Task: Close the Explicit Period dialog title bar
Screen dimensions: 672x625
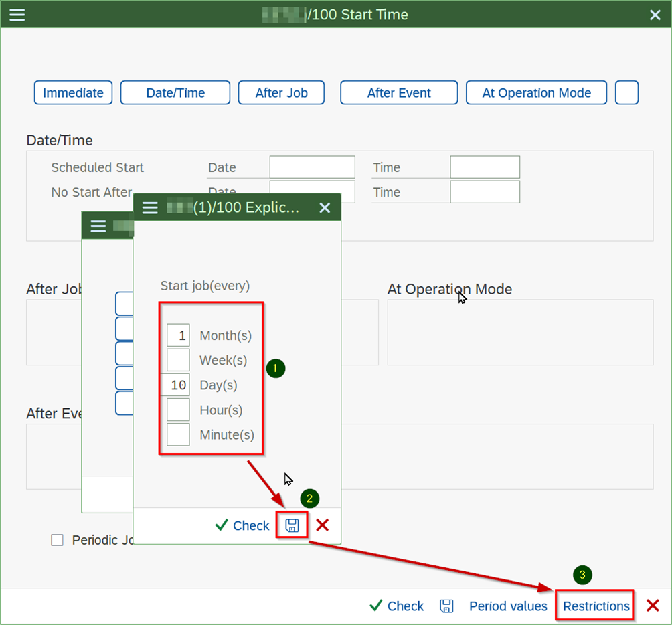Action: coord(325,208)
